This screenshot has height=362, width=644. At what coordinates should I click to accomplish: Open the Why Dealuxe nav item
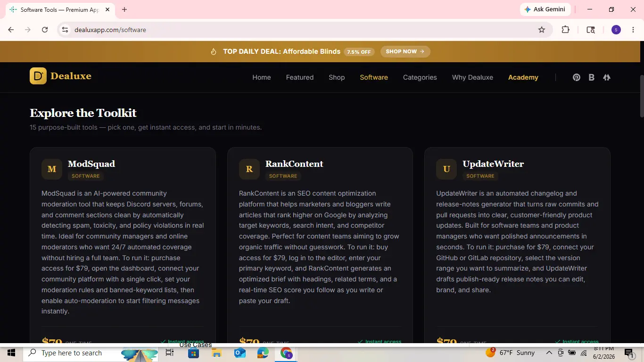coord(472,77)
